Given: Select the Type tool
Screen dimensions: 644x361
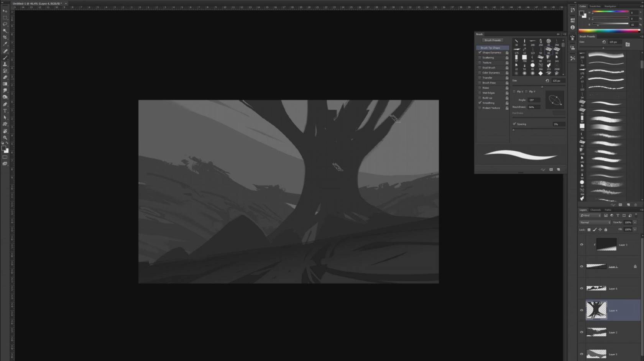Looking at the screenshot, I should [x=5, y=110].
